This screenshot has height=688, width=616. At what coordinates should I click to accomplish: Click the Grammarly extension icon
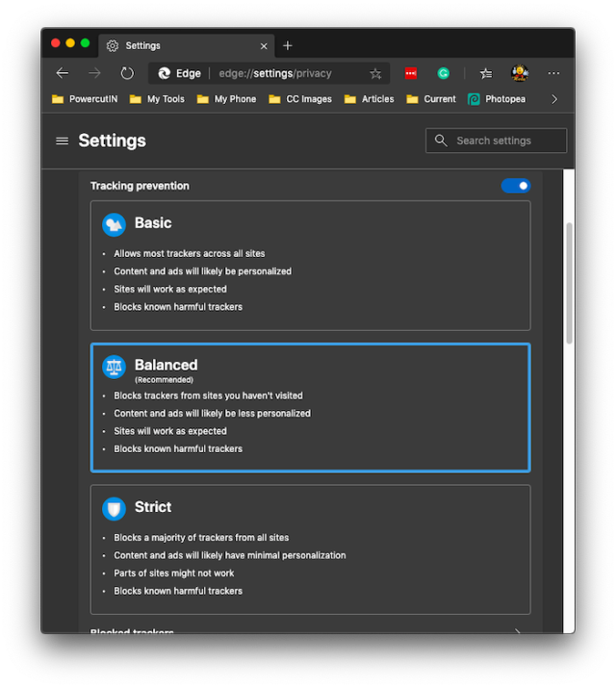click(x=443, y=73)
